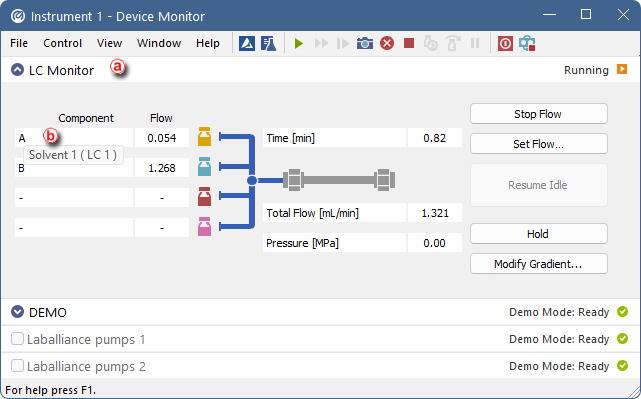
Task: Click the yellow solvent A bottle icon
Action: (204, 137)
